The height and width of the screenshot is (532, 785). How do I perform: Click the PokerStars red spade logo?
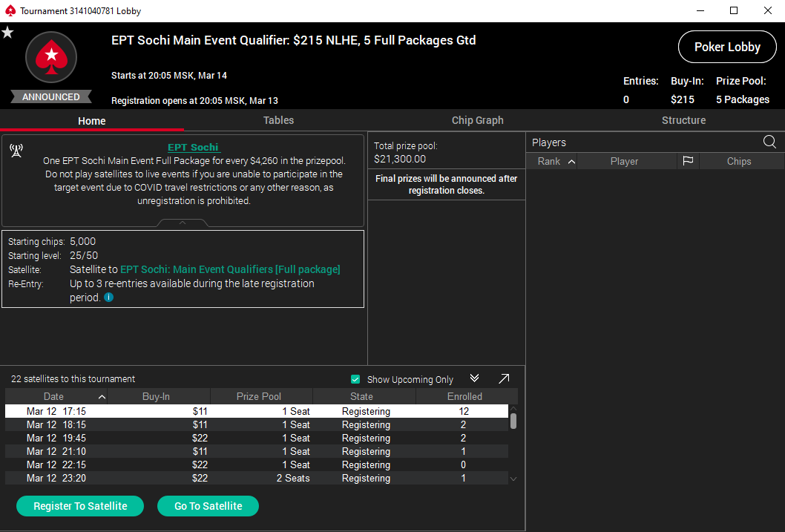point(51,56)
